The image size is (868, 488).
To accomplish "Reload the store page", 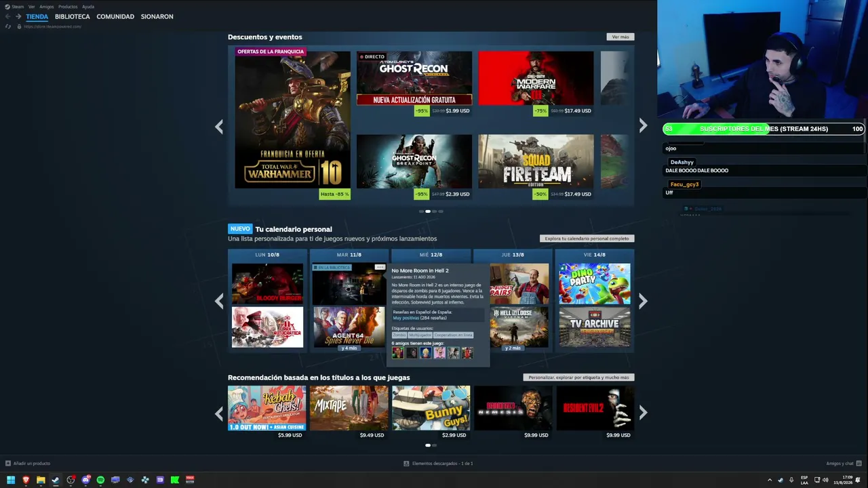I will click(8, 26).
